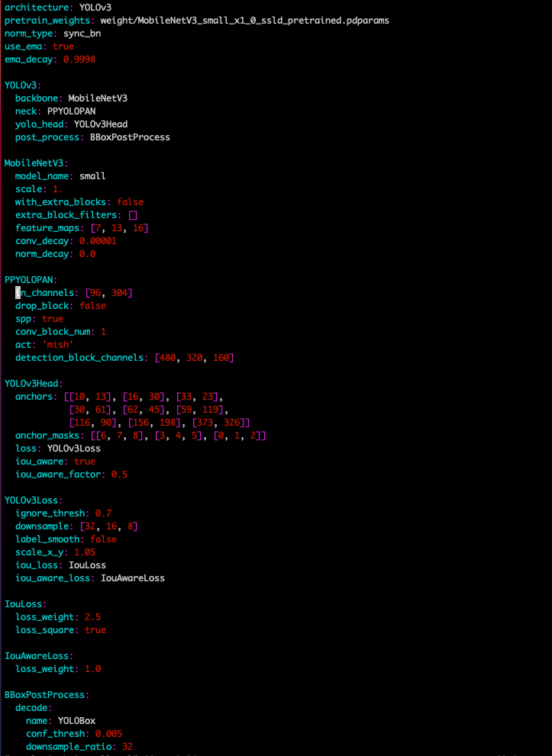Click the 'MobileNetV3:' section header

click(x=37, y=163)
